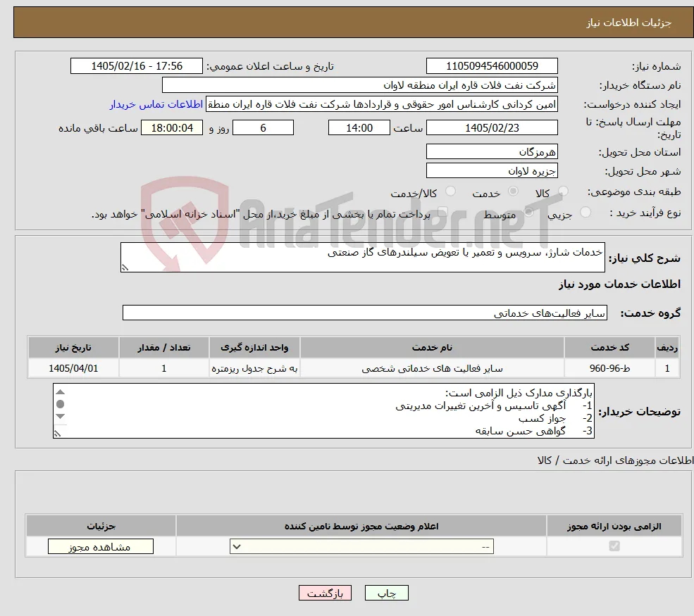Image resolution: width=694 pixels, height=616 pixels.
Task: Click the جزئیات اطلاعات نیاز page title
Action: [x=629, y=23]
